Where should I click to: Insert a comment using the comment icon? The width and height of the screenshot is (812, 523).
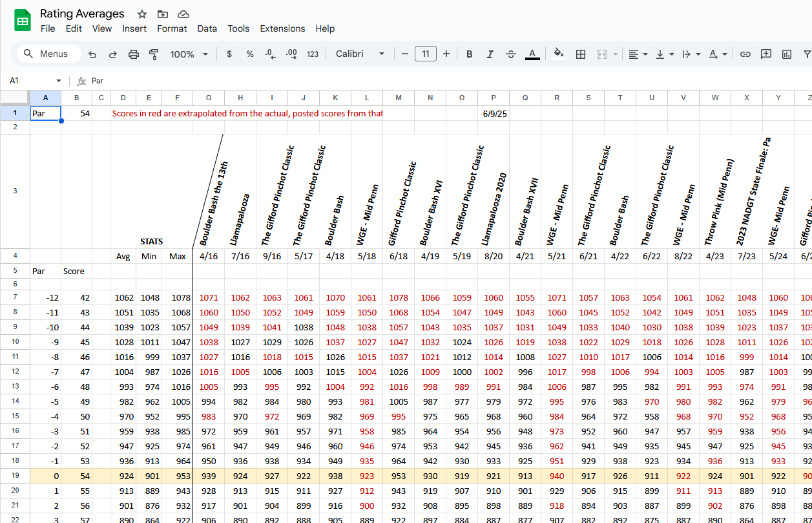click(x=765, y=54)
